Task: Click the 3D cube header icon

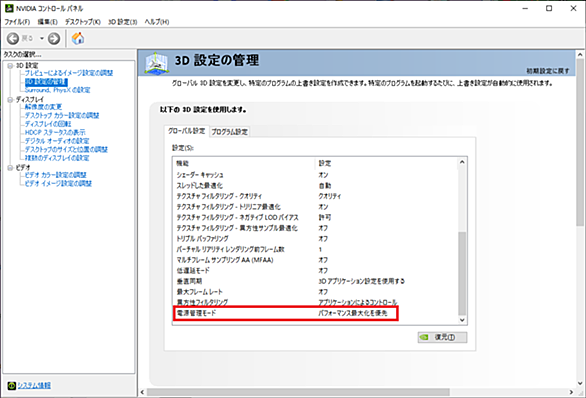Action: point(156,63)
